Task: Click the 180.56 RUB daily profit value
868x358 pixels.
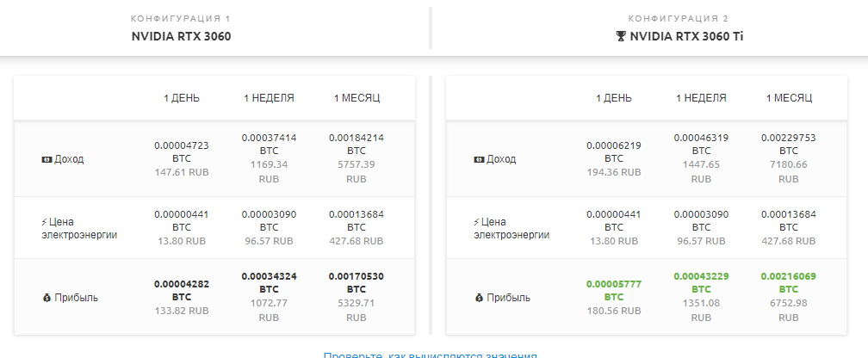Action: (x=614, y=311)
